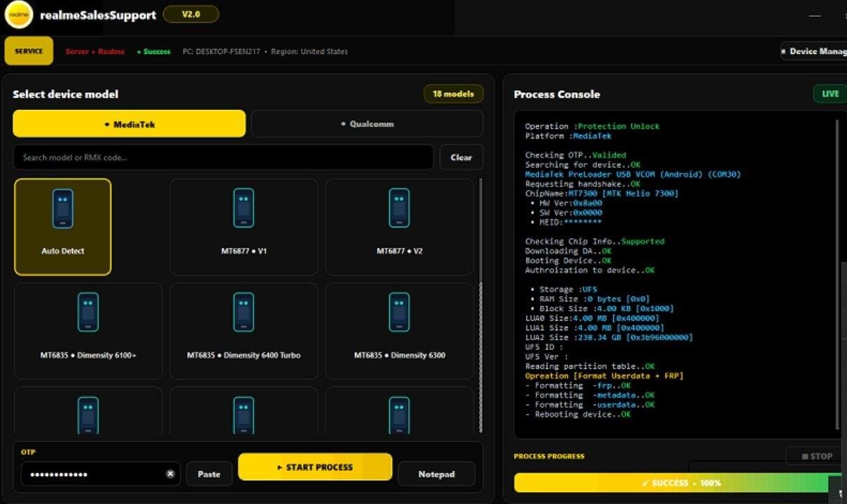Paste the OTP code

[209, 474]
